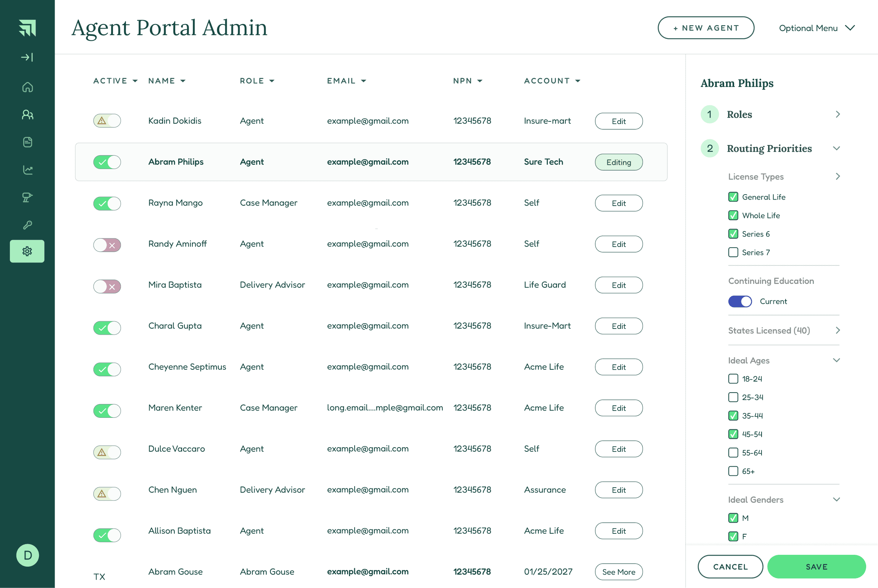This screenshot has width=878, height=588.
Task: Sort by the NAME column header
Action: pos(166,81)
